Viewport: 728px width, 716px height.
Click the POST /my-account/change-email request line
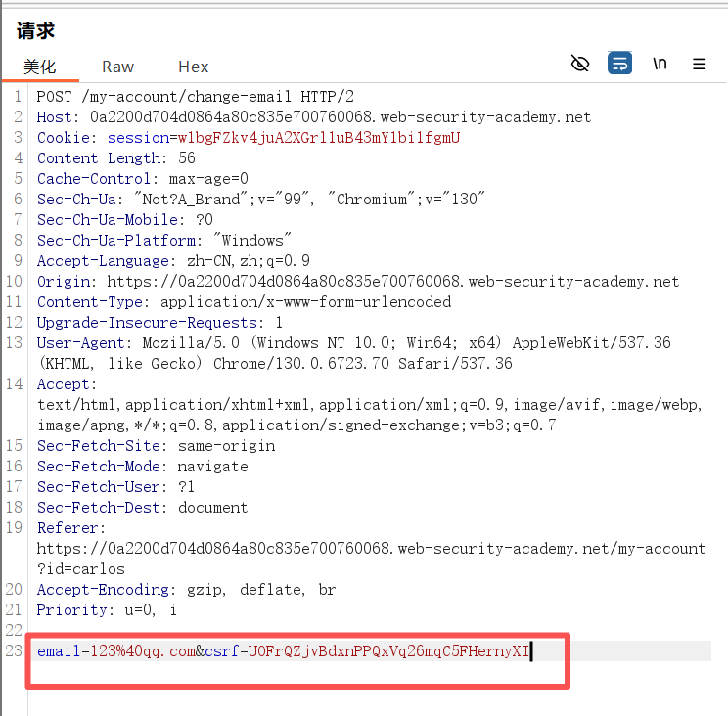[x=196, y=97]
